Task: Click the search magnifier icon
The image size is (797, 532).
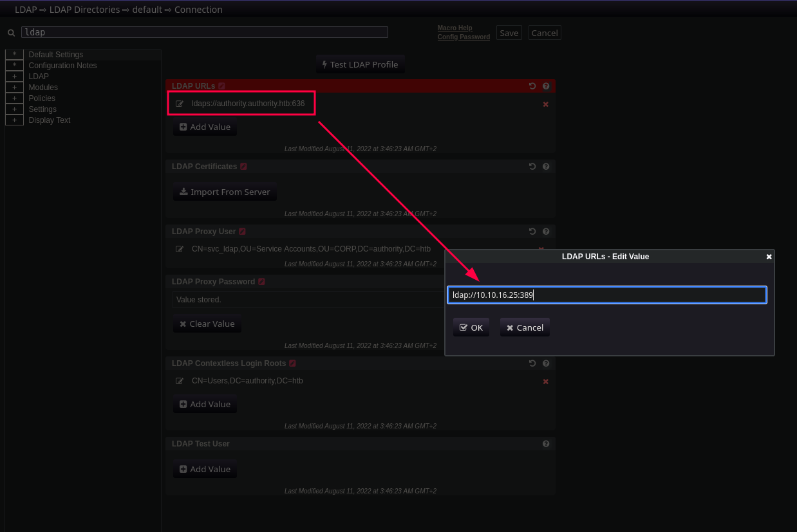Action: pos(11,33)
